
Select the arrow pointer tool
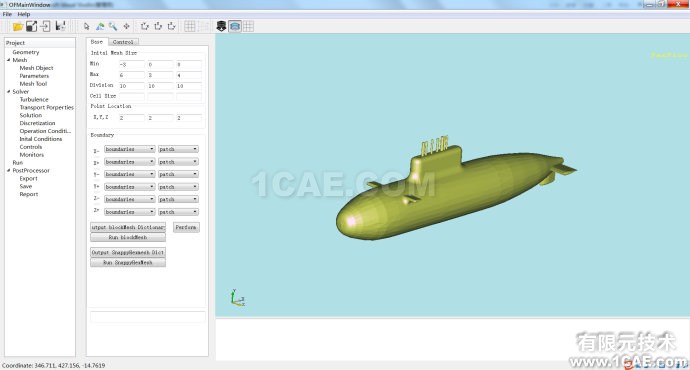pos(86,27)
